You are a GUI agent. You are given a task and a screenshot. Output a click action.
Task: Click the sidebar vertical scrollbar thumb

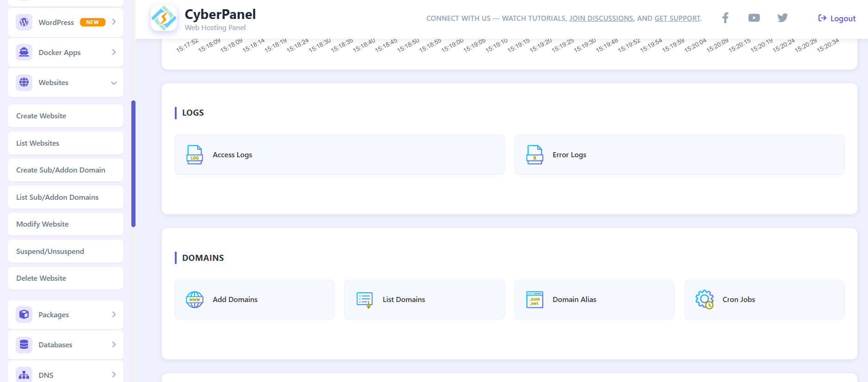[x=133, y=164]
